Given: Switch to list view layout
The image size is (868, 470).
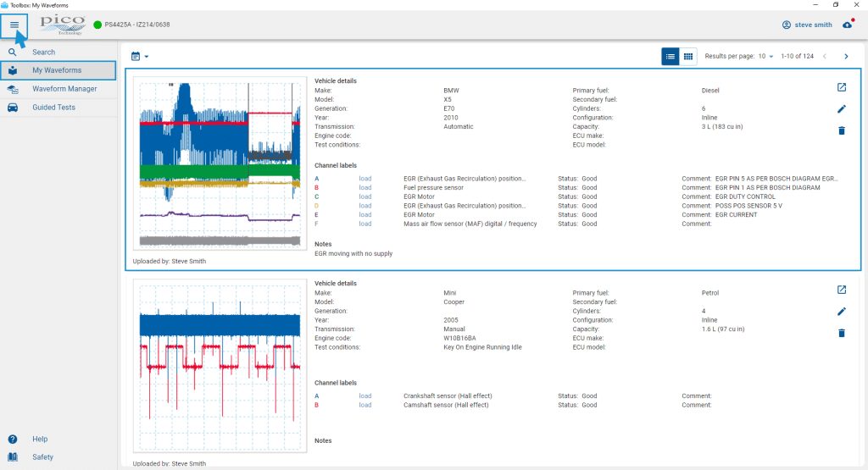Looking at the screenshot, I should pos(670,57).
